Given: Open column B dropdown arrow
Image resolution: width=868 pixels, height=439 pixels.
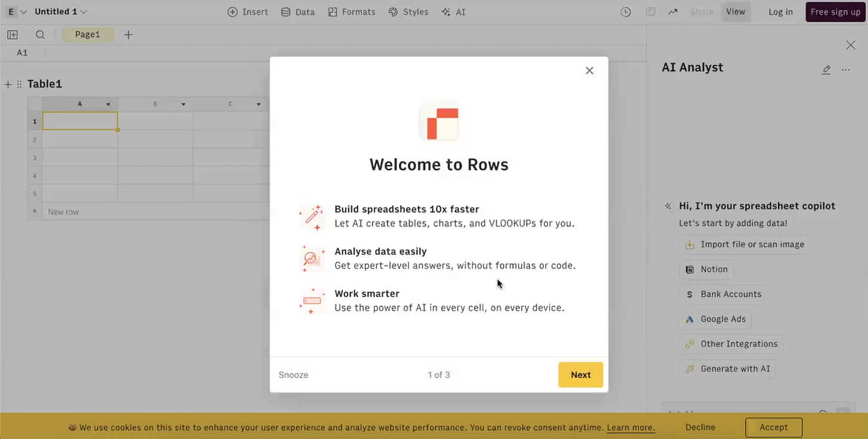Looking at the screenshot, I should pyautogui.click(x=183, y=104).
